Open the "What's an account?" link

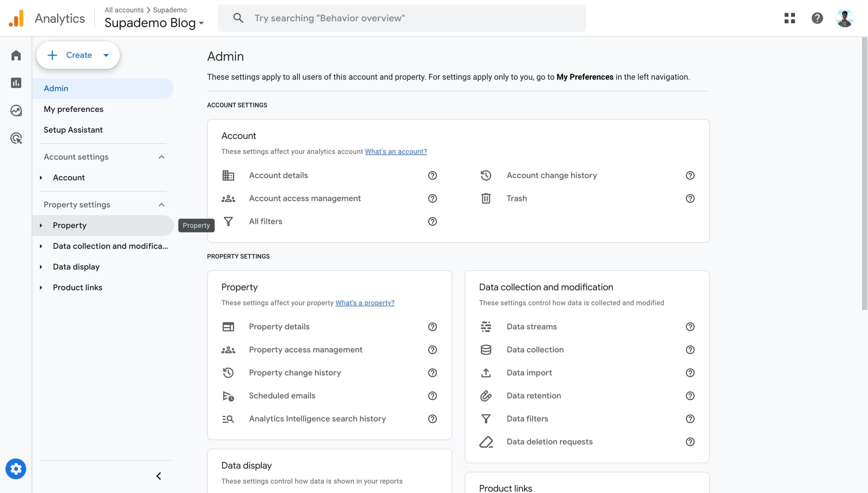coord(395,151)
